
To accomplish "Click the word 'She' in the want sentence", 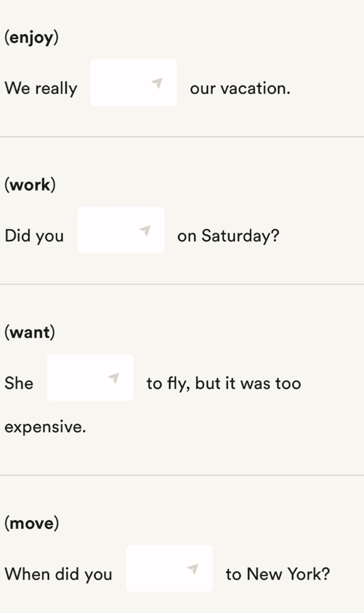I will click(x=19, y=383).
